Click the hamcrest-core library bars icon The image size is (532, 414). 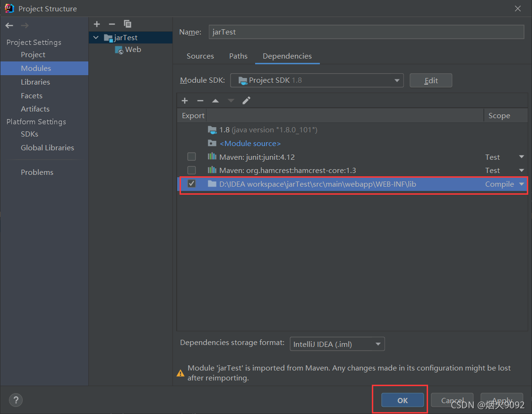(x=212, y=170)
